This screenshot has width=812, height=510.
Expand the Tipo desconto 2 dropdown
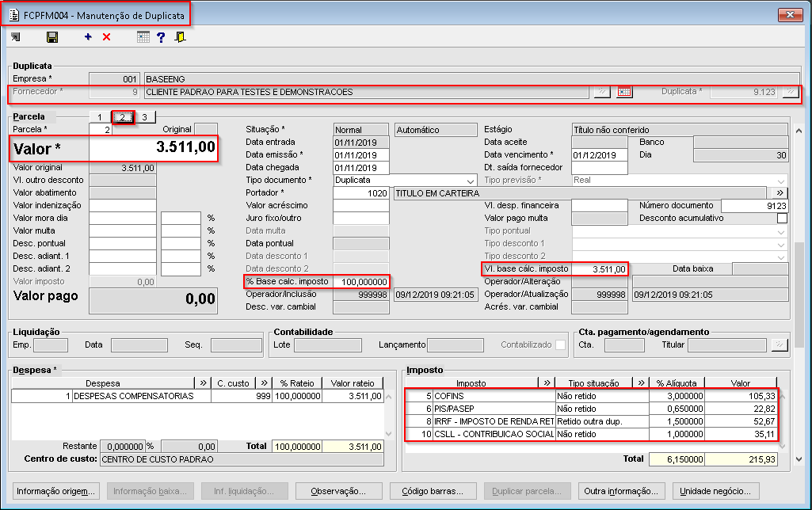click(780, 257)
